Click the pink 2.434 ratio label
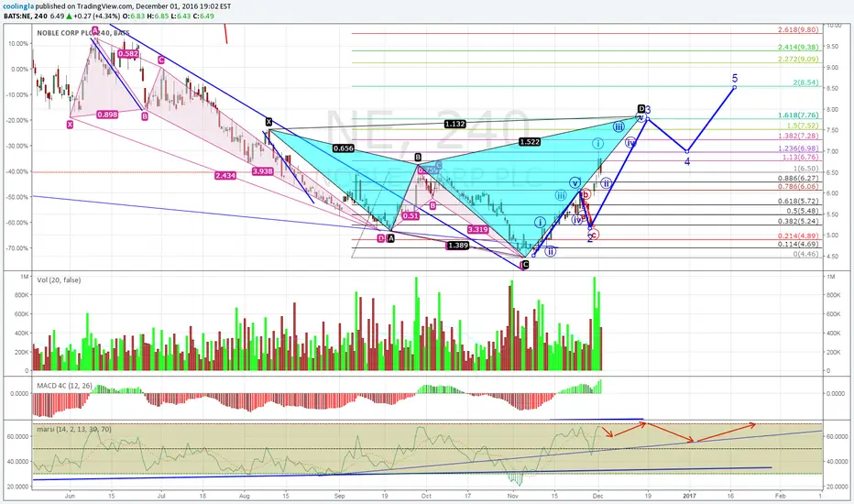Image resolution: width=854 pixels, height=504 pixels. pyautogui.click(x=224, y=175)
